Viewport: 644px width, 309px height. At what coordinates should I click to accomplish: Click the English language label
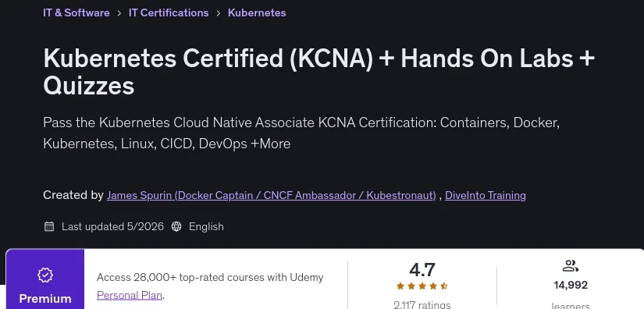click(206, 226)
